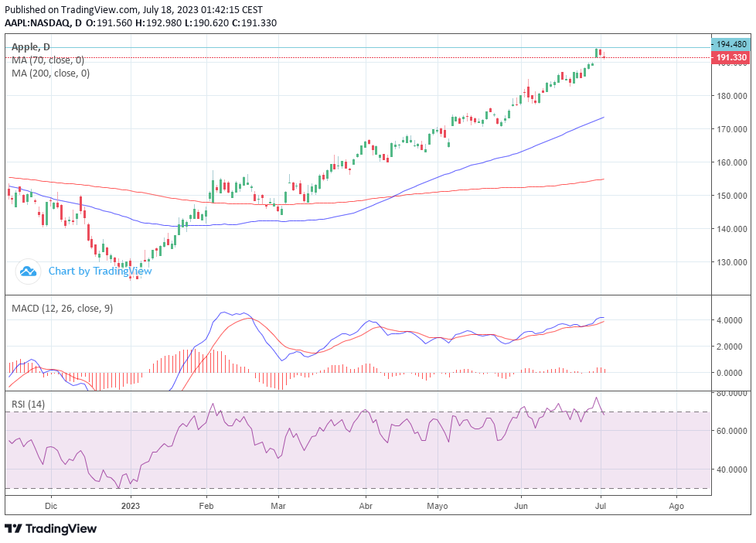Viewport: 756px width, 543px height.
Task: Click the 130.000 price axis label
Action: point(732,262)
